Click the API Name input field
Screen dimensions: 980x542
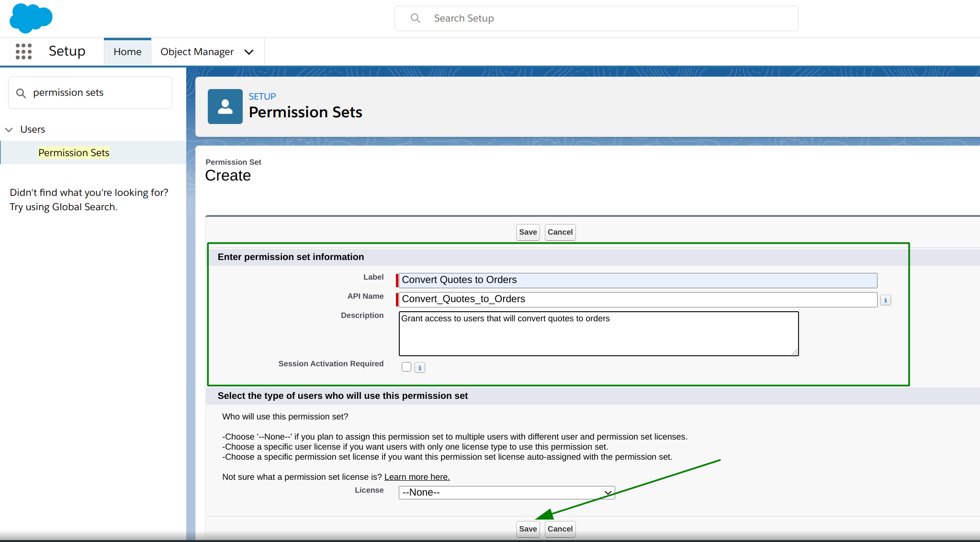pos(638,299)
